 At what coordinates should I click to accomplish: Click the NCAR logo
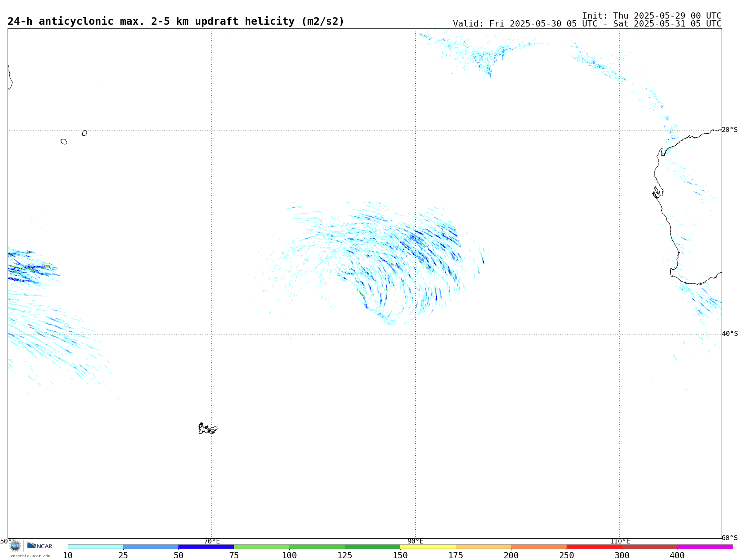click(40, 546)
